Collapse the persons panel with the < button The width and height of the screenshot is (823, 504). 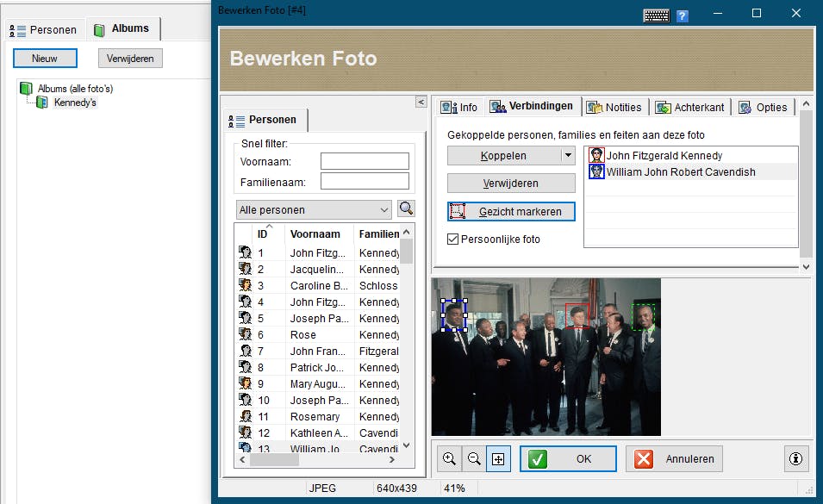[421, 102]
